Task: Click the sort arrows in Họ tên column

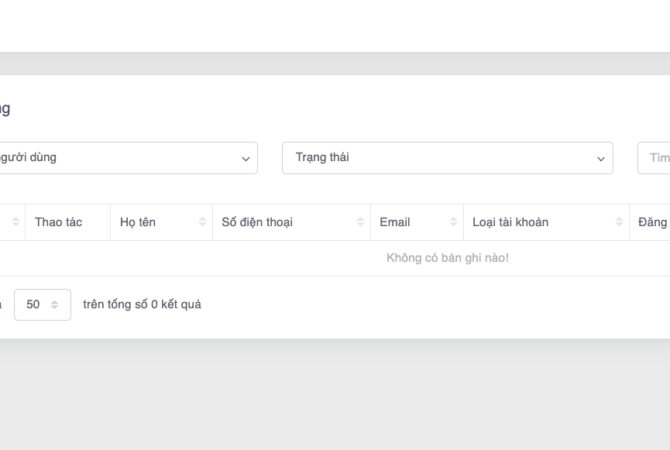Action: pyautogui.click(x=203, y=222)
